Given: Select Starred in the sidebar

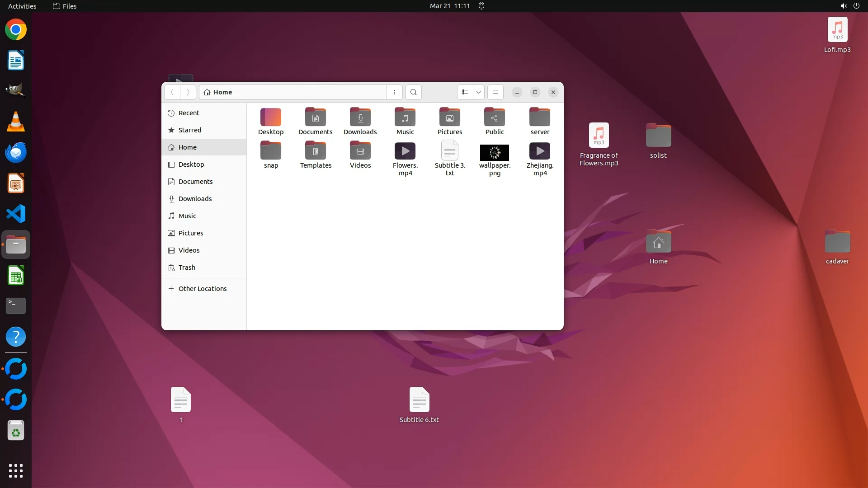Looking at the screenshot, I should point(190,130).
